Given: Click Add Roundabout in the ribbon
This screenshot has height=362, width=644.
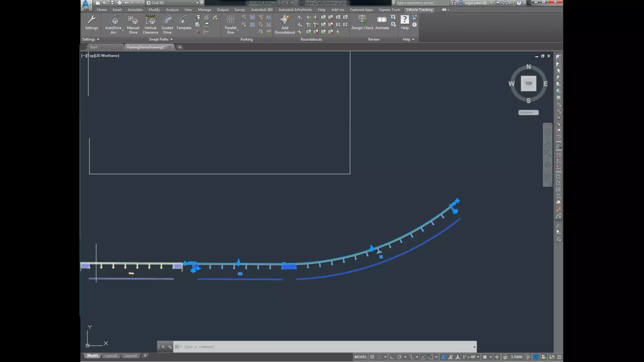Looking at the screenshot, I should tap(285, 25).
